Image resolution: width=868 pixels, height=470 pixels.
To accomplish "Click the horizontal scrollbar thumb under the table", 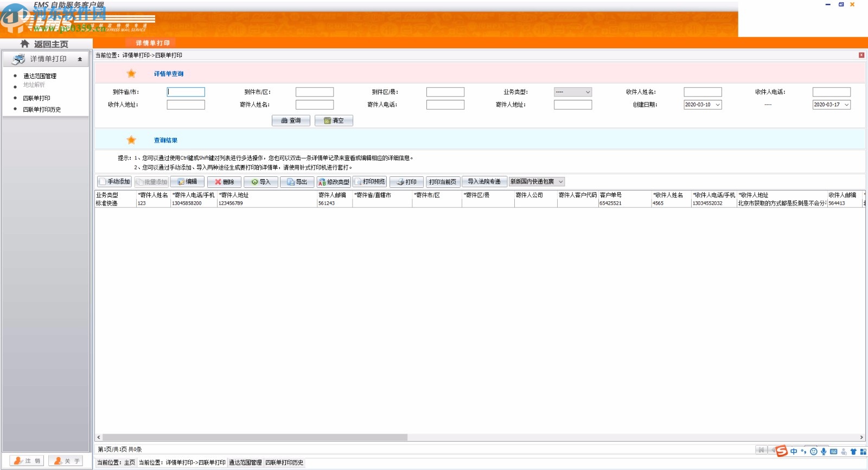I will click(254, 437).
